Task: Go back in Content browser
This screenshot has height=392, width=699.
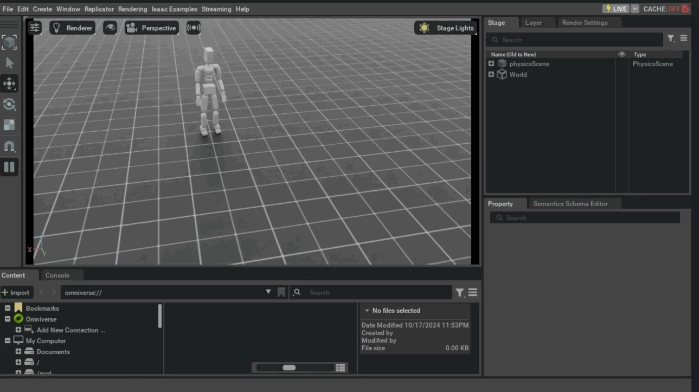Action: point(41,293)
